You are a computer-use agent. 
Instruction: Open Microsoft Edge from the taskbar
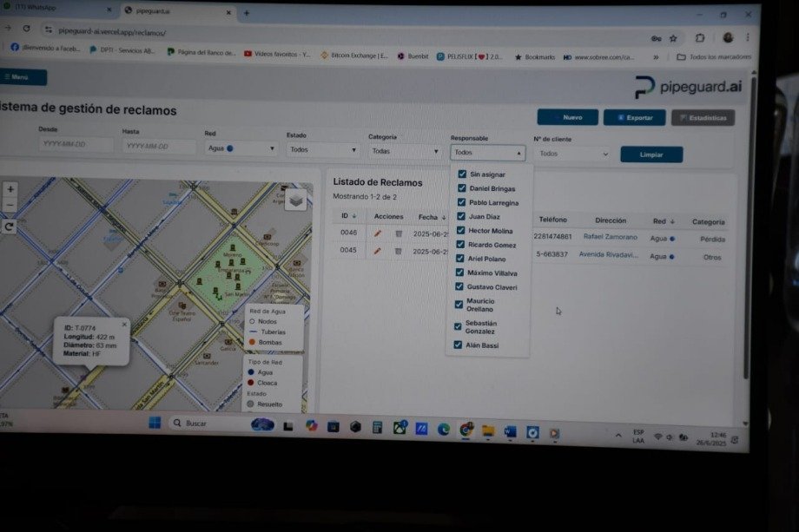[443, 430]
